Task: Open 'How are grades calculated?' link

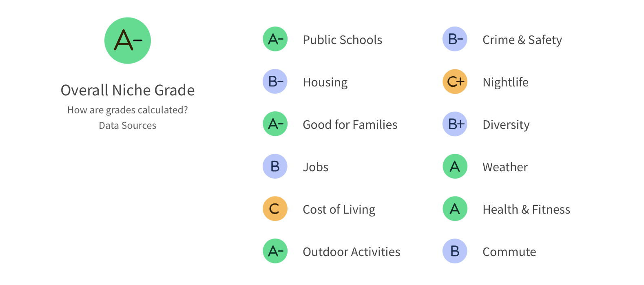Action: (x=128, y=110)
